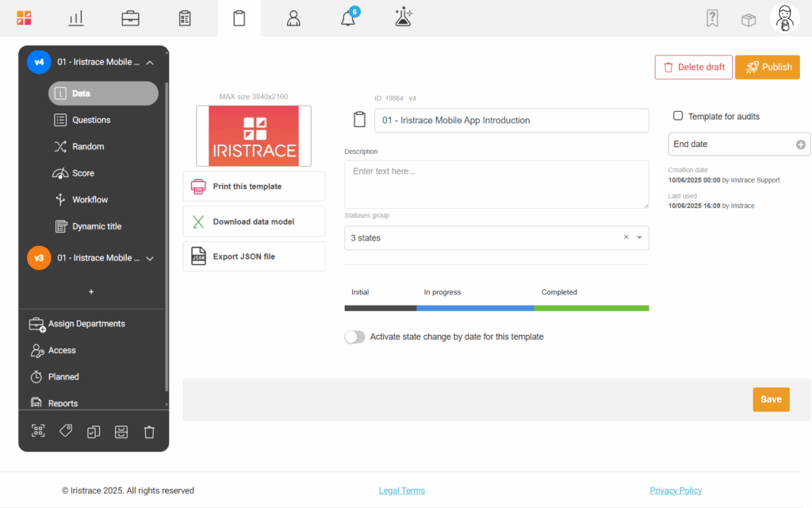Click the Description text field

(496, 184)
